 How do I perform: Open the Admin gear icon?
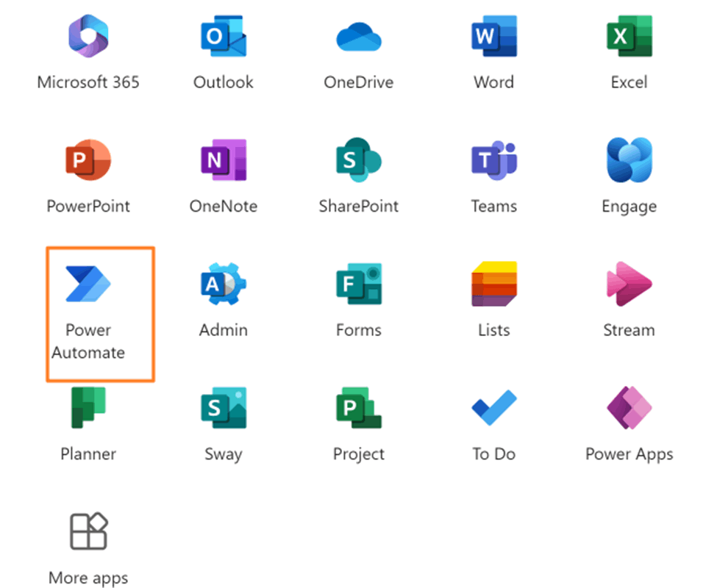click(x=224, y=284)
